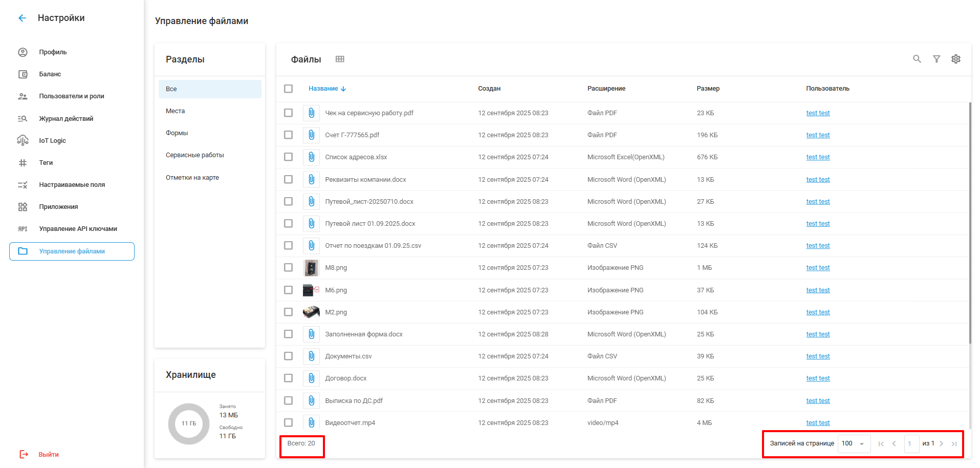980x468 pixels.
Task: Click the back arrow next to Настройки
Action: click(22, 18)
